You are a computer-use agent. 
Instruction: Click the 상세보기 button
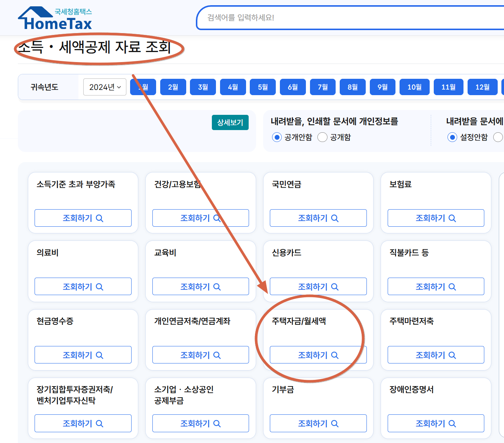230,122
